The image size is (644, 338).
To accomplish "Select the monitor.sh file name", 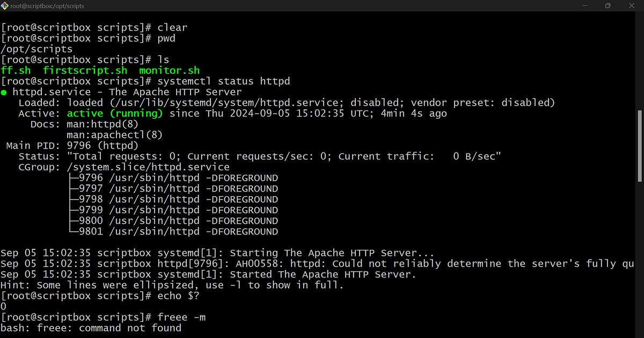I will pyautogui.click(x=169, y=70).
